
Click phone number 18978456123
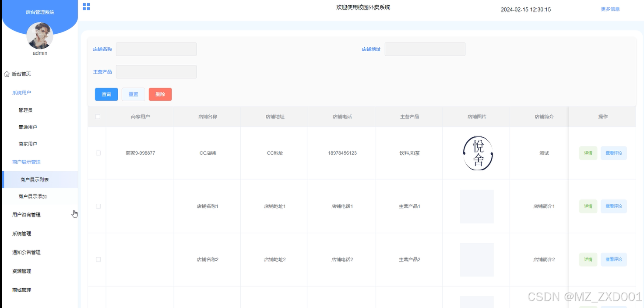click(342, 153)
